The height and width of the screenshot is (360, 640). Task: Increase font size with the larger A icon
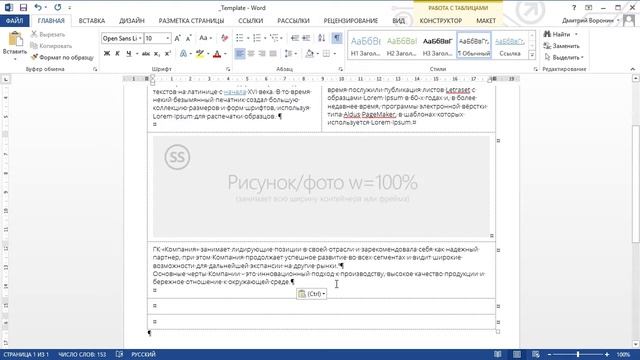click(x=177, y=38)
